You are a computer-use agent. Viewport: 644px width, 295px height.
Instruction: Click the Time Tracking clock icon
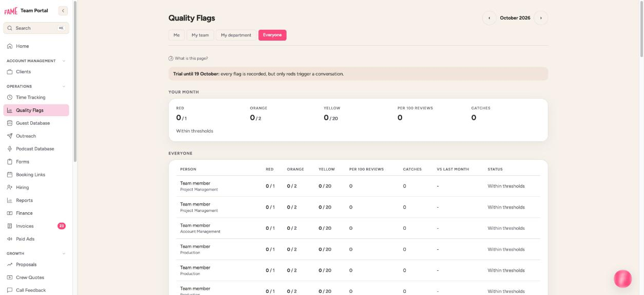(10, 98)
